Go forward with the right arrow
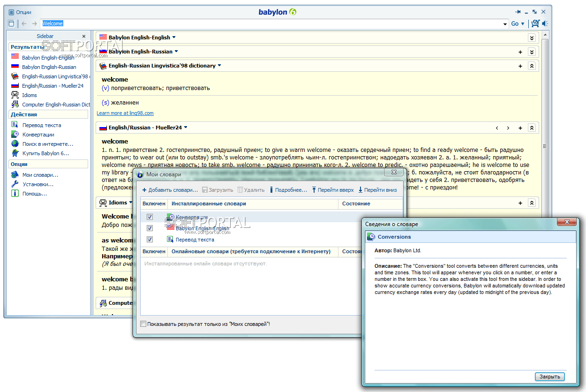This screenshot has height=392, width=586. tap(35, 23)
